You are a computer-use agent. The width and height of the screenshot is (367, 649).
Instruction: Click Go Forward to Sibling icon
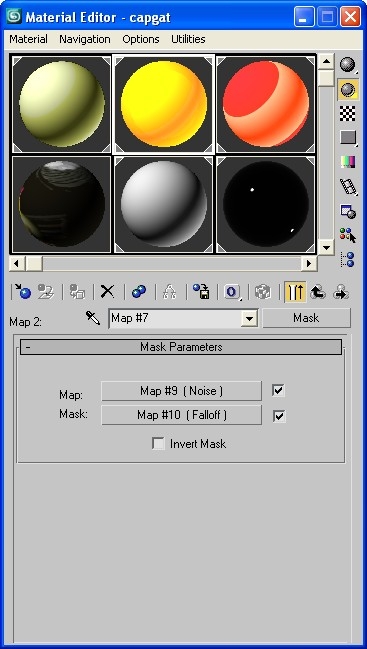(x=341, y=292)
